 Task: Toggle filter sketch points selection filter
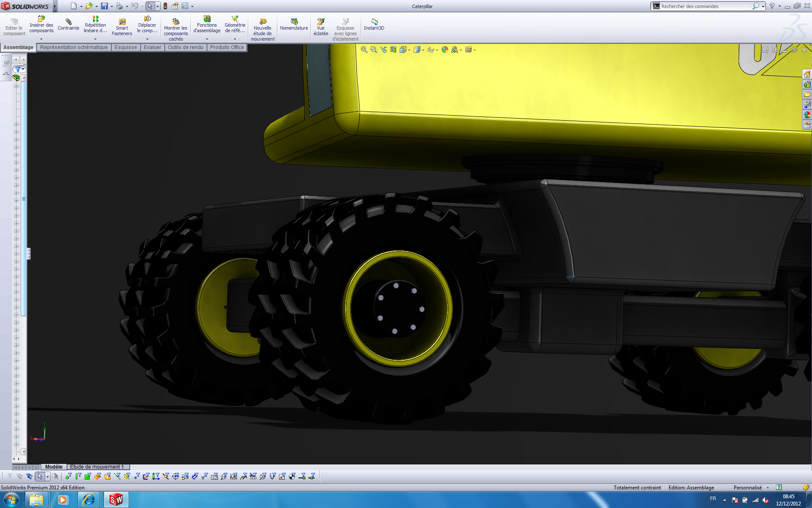coord(137,476)
